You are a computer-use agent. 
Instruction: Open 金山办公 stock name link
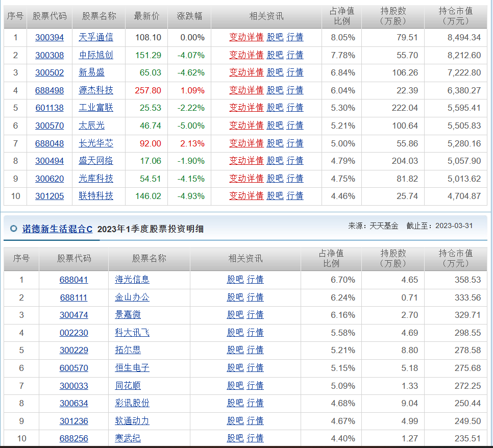click(x=132, y=297)
